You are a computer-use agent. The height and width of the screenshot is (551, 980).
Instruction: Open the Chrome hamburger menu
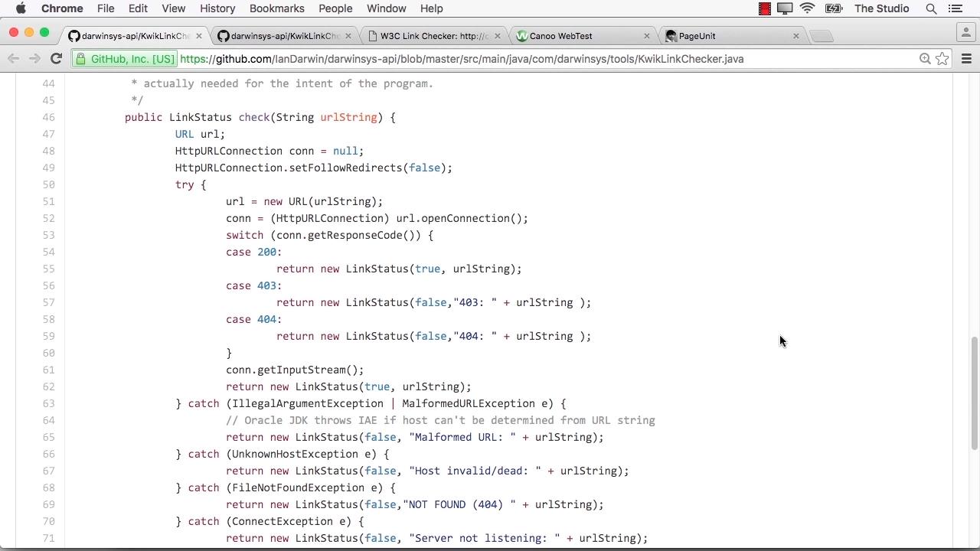tap(966, 59)
